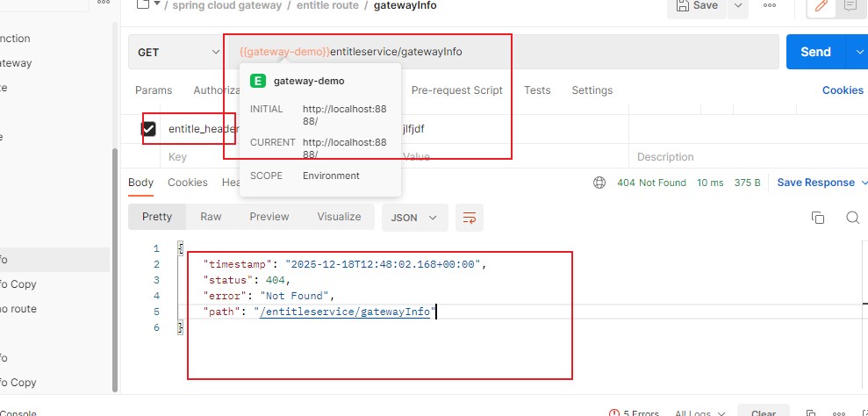The image size is (868, 416).
Task: Click the Key placeholder field
Action: (177, 157)
